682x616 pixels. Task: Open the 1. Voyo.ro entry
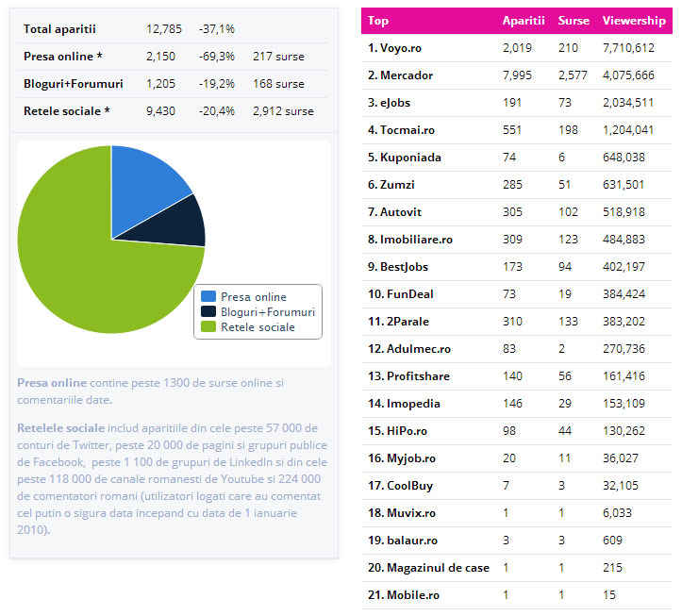tap(394, 48)
